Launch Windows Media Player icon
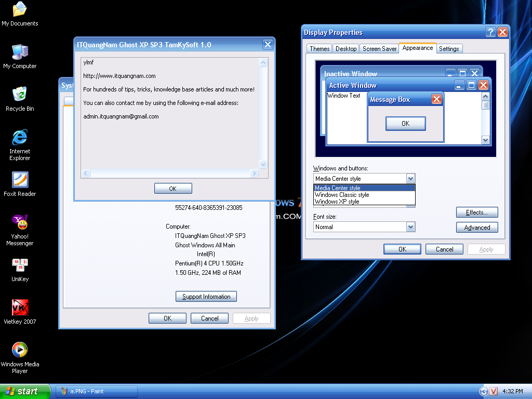Viewport: 532px width, 399px height. coord(20,357)
